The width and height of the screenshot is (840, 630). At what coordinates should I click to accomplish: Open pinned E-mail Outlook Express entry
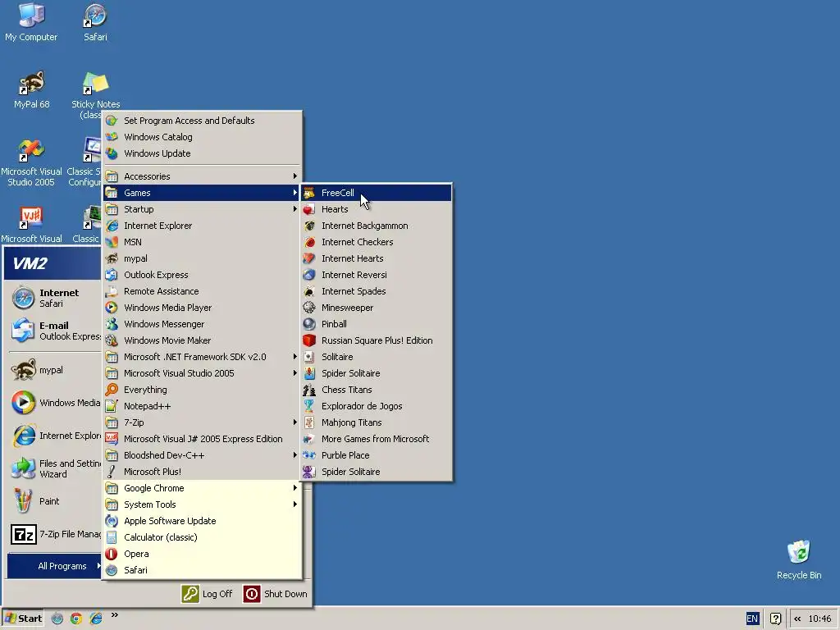(53, 331)
